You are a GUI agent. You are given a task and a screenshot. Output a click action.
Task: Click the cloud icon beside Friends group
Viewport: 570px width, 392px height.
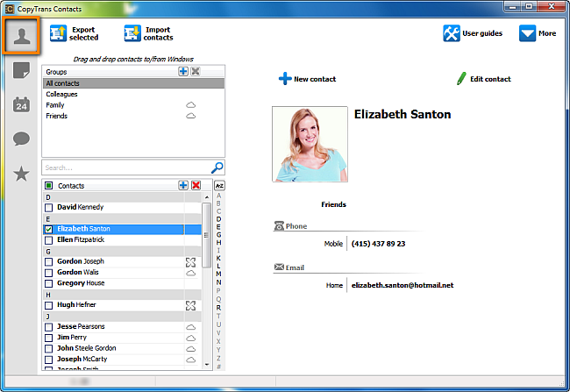pos(191,116)
